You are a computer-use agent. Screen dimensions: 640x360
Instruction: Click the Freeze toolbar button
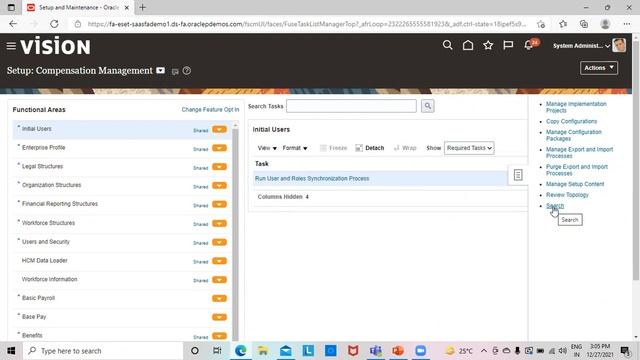tap(333, 148)
